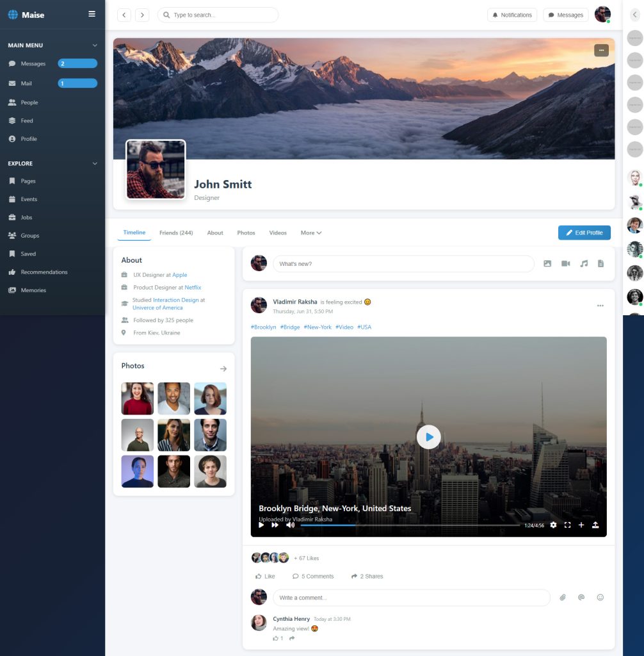The width and height of the screenshot is (644, 656).
Task: Click the video upload share icon
Action: click(595, 525)
